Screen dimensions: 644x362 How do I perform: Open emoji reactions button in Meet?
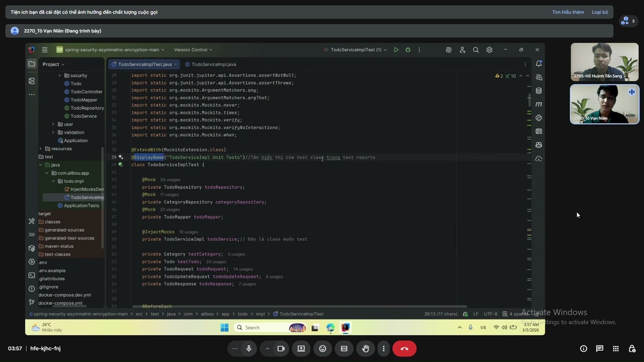pos(323,348)
